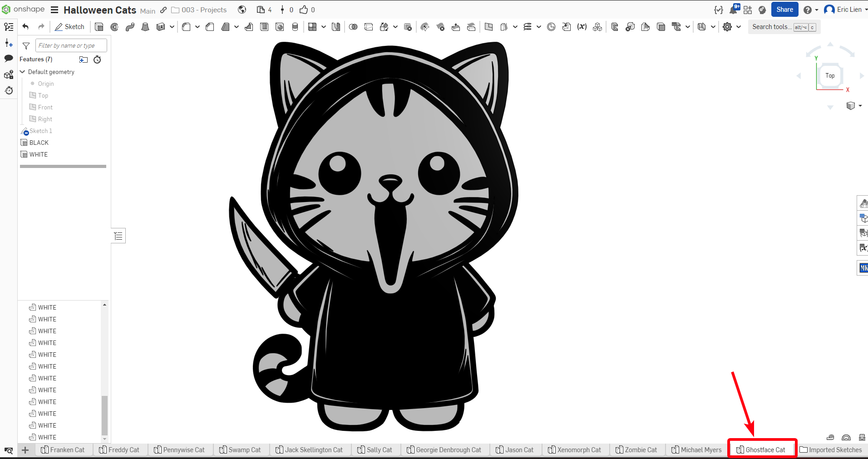Image resolution: width=868 pixels, height=459 pixels.
Task: Select the Draft tool
Action: (x=225, y=27)
